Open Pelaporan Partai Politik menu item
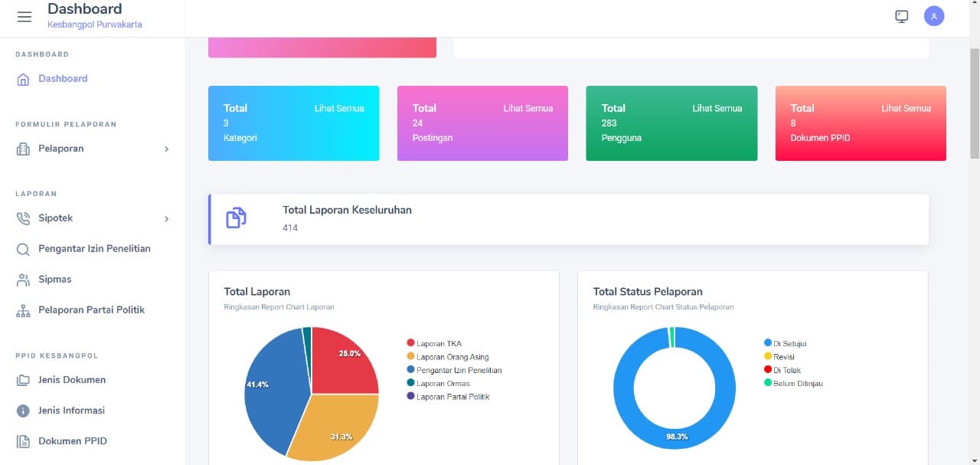Image resolution: width=980 pixels, height=465 pixels. click(91, 310)
